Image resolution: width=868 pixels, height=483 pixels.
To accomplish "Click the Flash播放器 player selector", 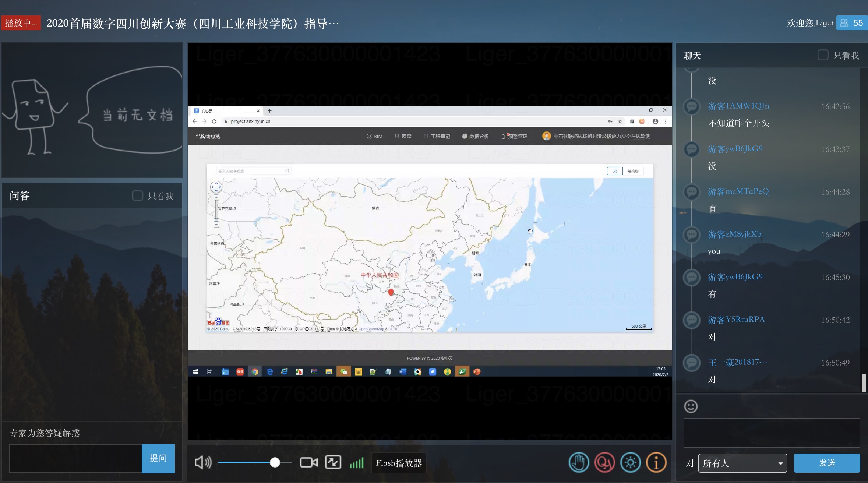I will (x=399, y=463).
